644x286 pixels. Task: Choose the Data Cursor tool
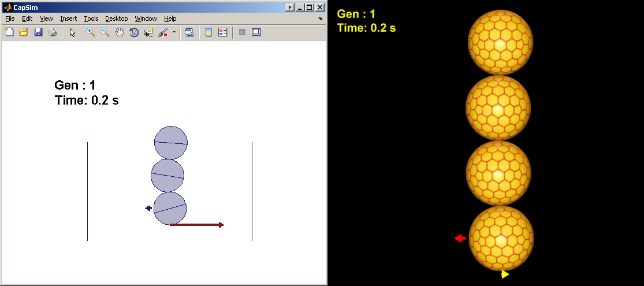(x=148, y=32)
